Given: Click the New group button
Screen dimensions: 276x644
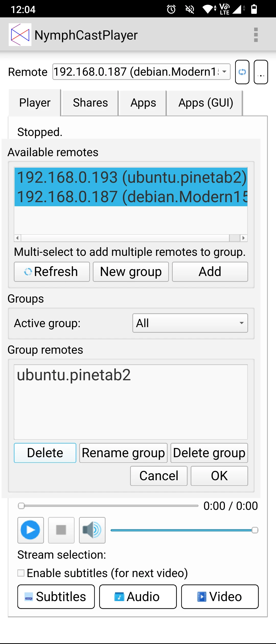Looking at the screenshot, I should click(x=131, y=272).
